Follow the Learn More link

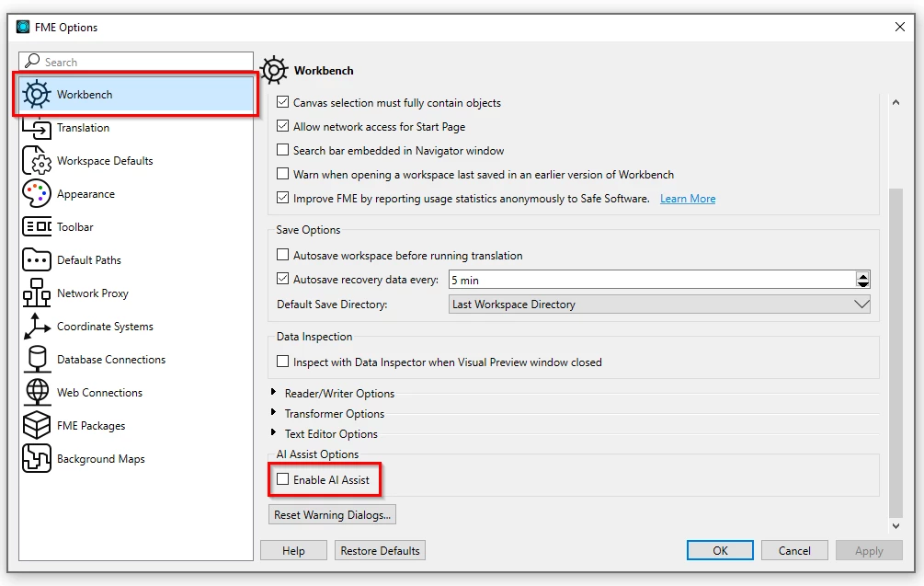coord(688,199)
